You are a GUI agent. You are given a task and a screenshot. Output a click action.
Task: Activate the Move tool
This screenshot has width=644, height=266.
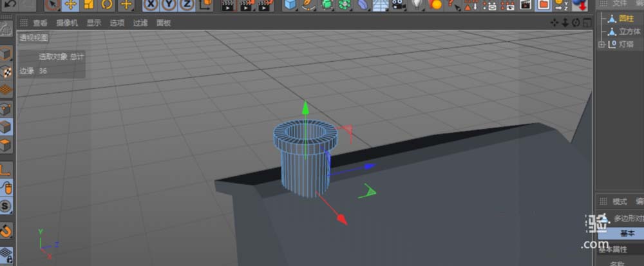[71, 5]
